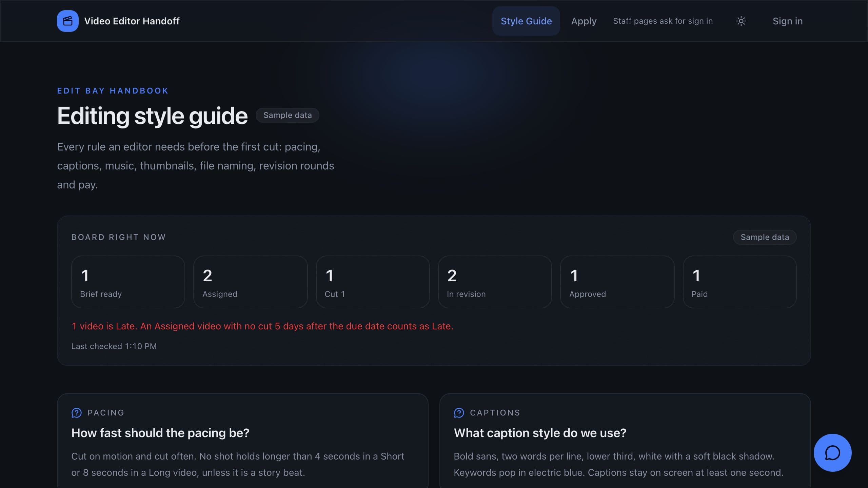Click the Video Editor Handoff title
868x488 pixels.
(132, 21)
